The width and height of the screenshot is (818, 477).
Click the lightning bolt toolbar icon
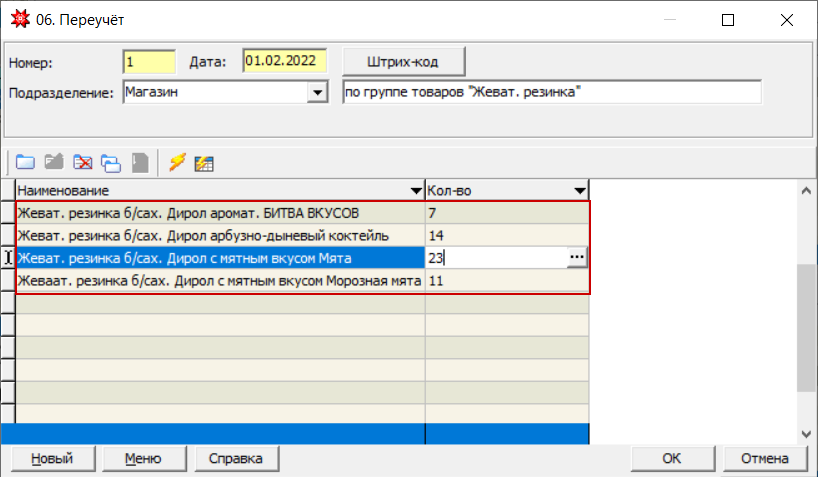point(177,162)
